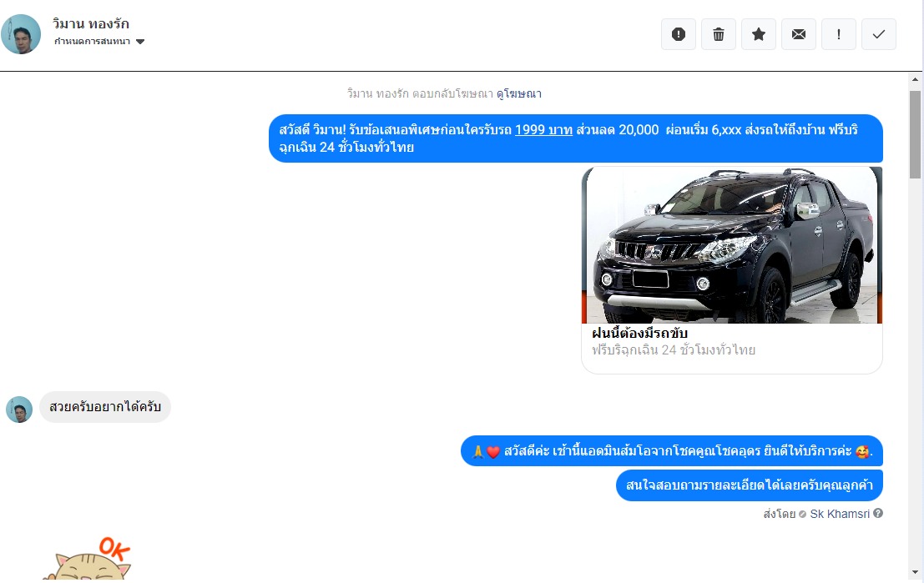Click the ฝนนี้ต้องมีรถขับ ad title
Screen dimensions: 924x583
pos(639,334)
